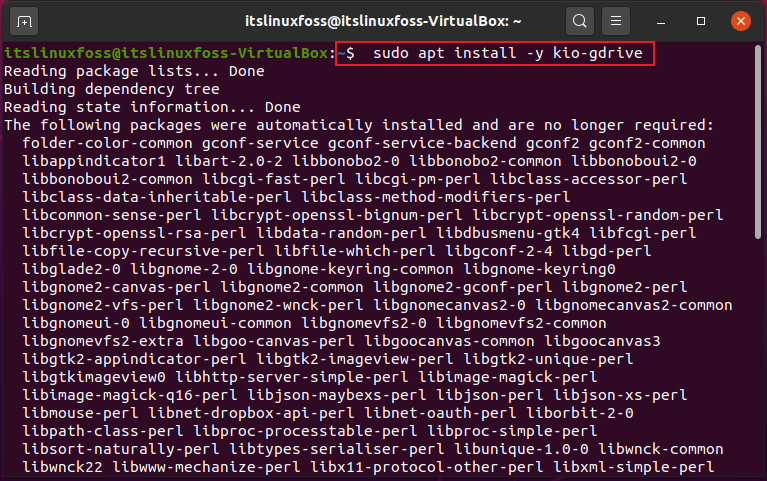Image resolution: width=767 pixels, height=481 pixels.
Task: Maximize the terminal window
Action: (x=701, y=21)
